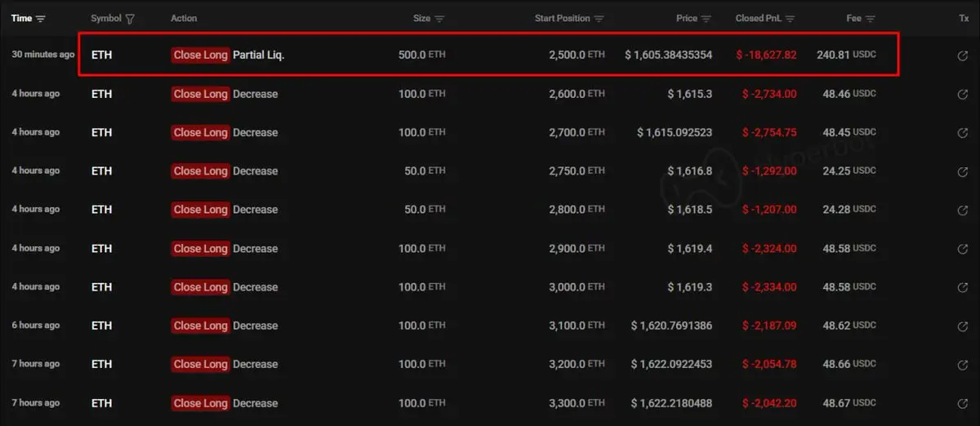
Task: Select fee '24.25 USDC'
Action: point(849,171)
